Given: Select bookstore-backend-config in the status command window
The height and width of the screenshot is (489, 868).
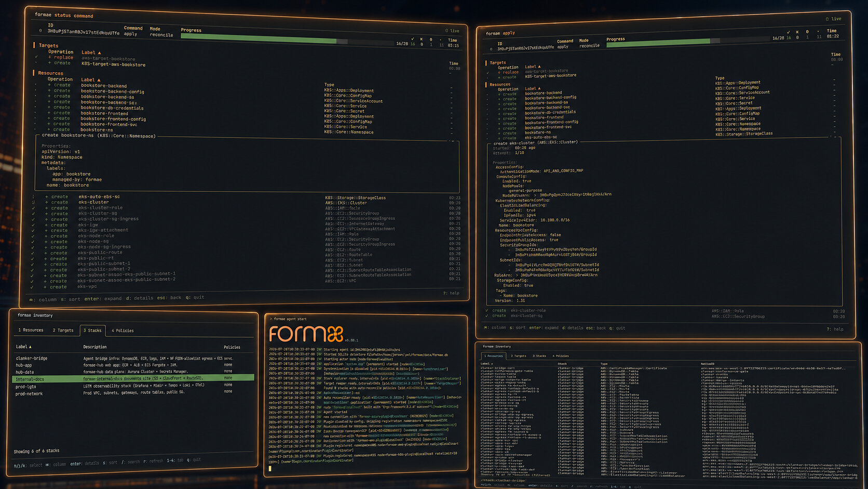Looking at the screenshot, I should 113,91.
